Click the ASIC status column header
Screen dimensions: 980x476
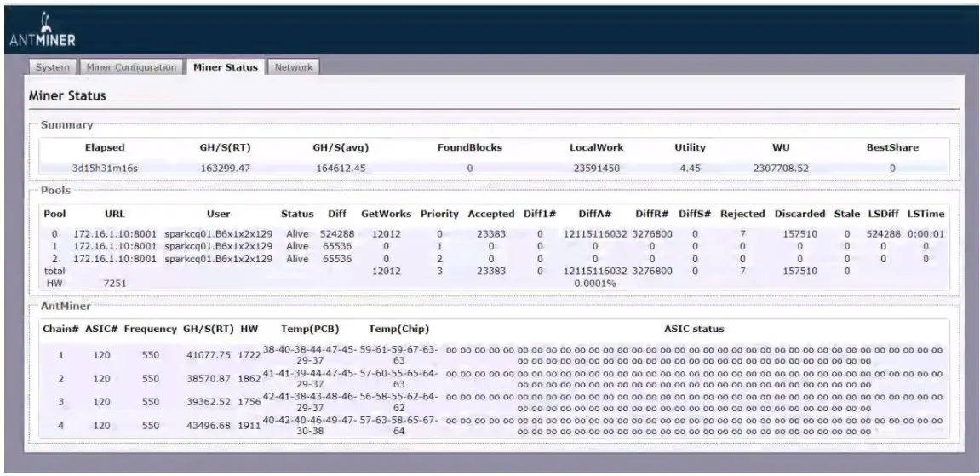694,329
